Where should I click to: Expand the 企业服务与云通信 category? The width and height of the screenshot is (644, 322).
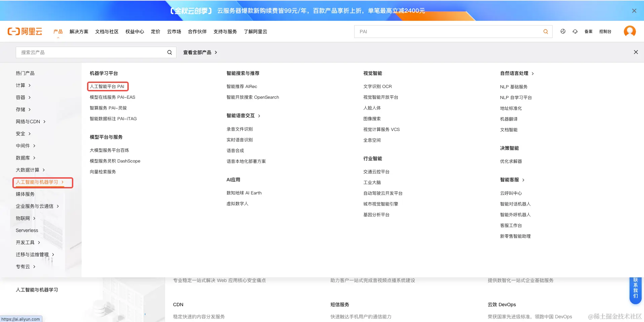37,206
